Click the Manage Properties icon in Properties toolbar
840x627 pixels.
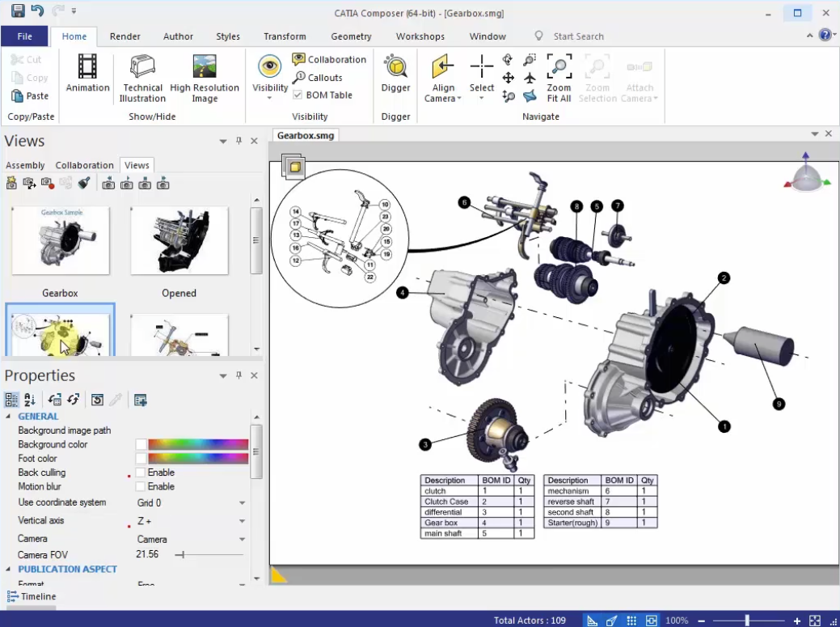pyautogui.click(x=141, y=400)
